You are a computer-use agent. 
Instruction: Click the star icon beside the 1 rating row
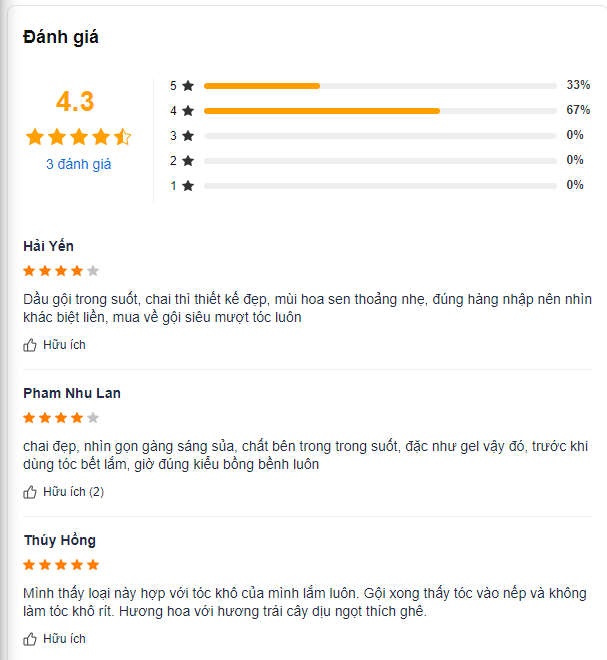click(188, 186)
